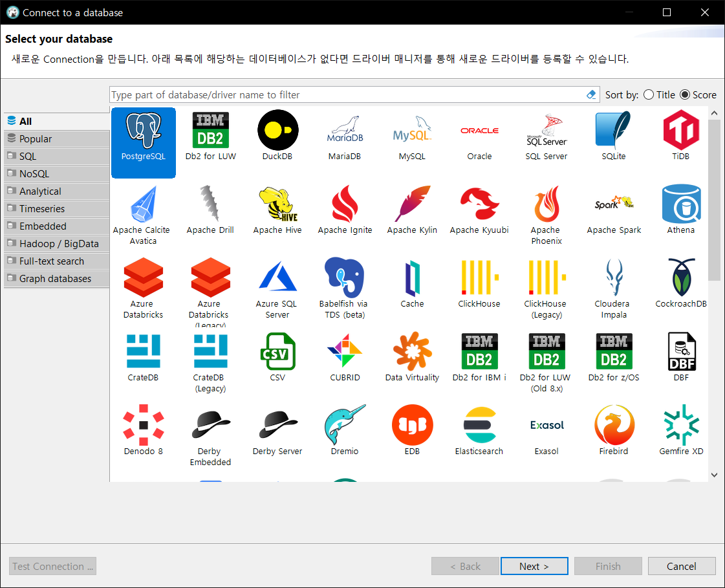Select Babelfish via TDS (beta) icon
The height and width of the screenshot is (588, 725).
pos(345,278)
